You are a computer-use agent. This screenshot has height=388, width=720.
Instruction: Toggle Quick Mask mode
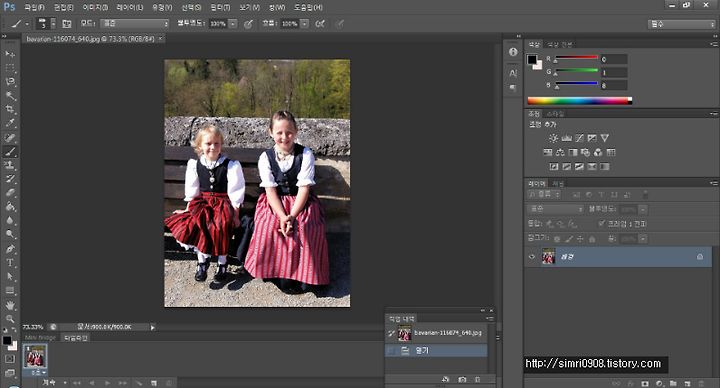coord(10,359)
